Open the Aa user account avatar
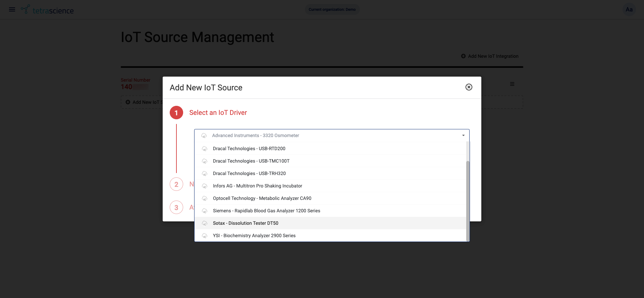 pos(629,9)
